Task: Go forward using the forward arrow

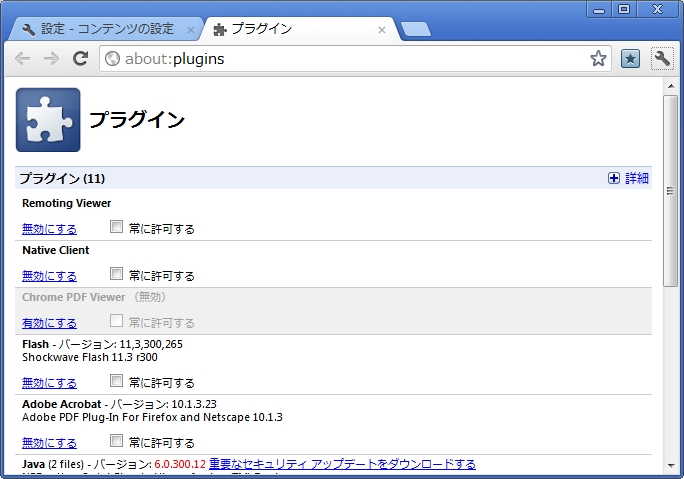Action: [51, 58]
